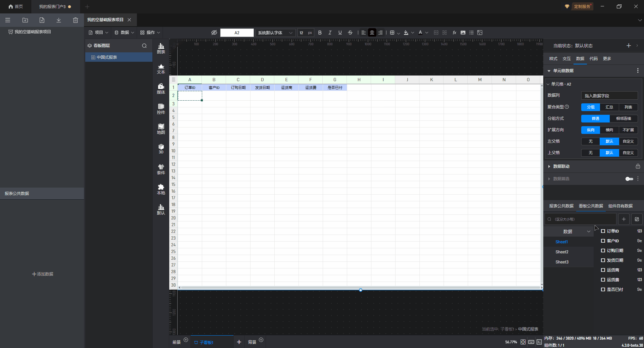Open the 图表 chart component panel

[161, 48]
